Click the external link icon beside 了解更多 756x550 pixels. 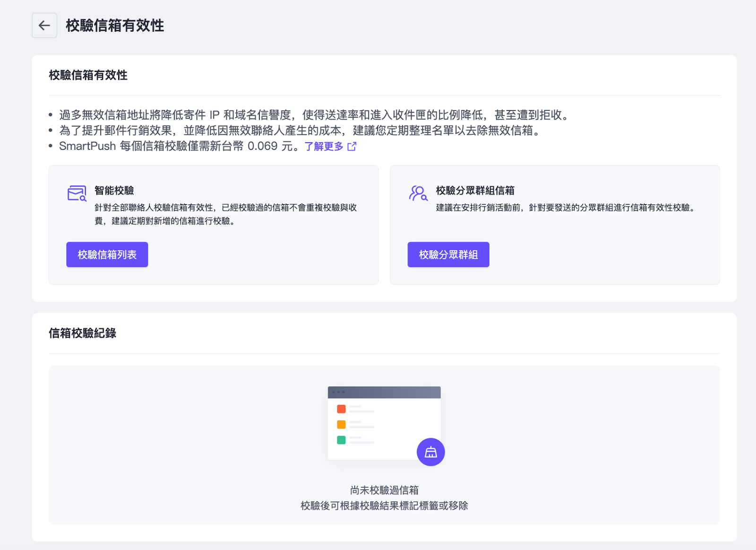(352, 146)
